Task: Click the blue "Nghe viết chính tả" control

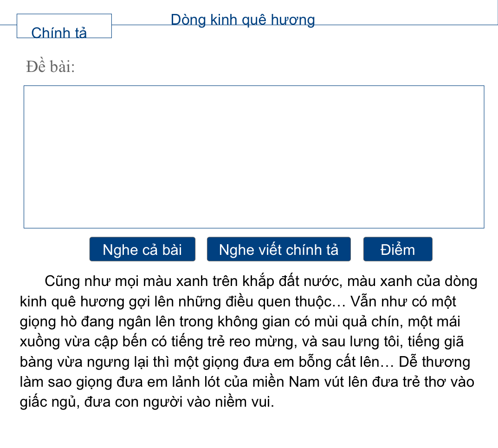Action: click(278, 249)
